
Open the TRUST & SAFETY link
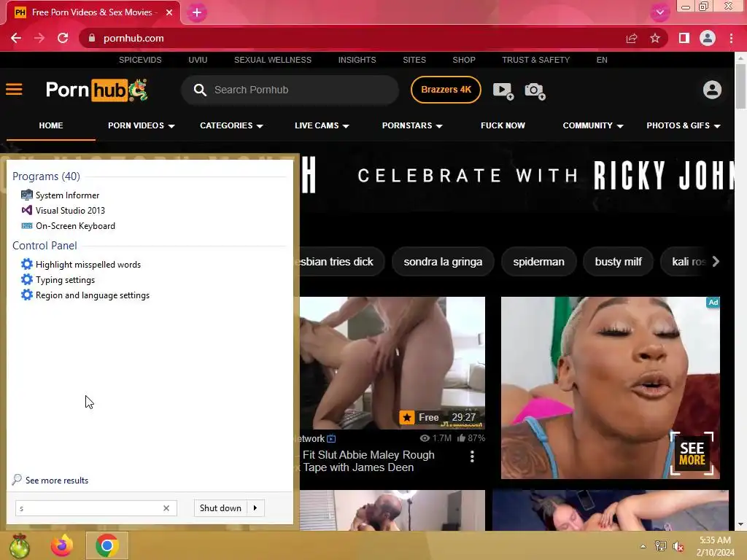pos(535,60)
